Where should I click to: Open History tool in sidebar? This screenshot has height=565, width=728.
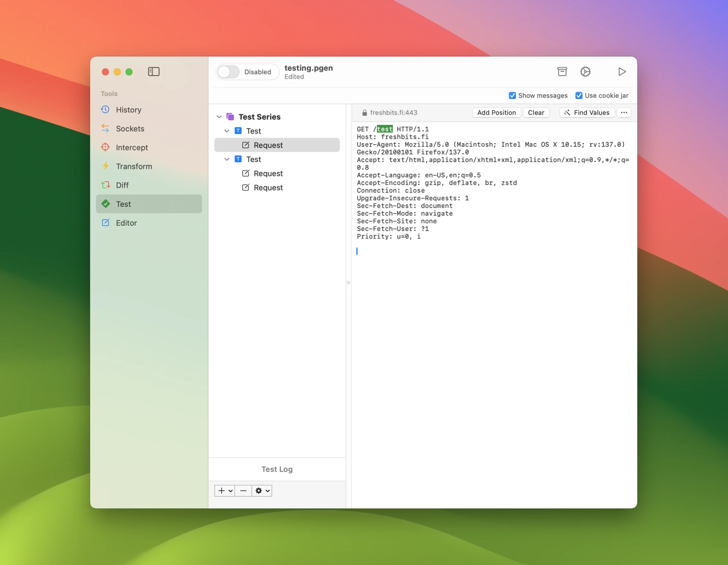(129, 110)
